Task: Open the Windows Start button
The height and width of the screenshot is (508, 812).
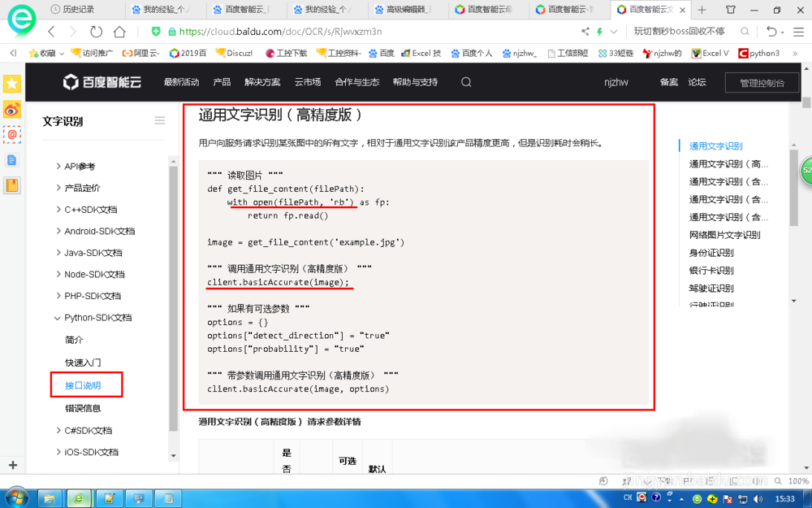Action: [x=15, y=498]
